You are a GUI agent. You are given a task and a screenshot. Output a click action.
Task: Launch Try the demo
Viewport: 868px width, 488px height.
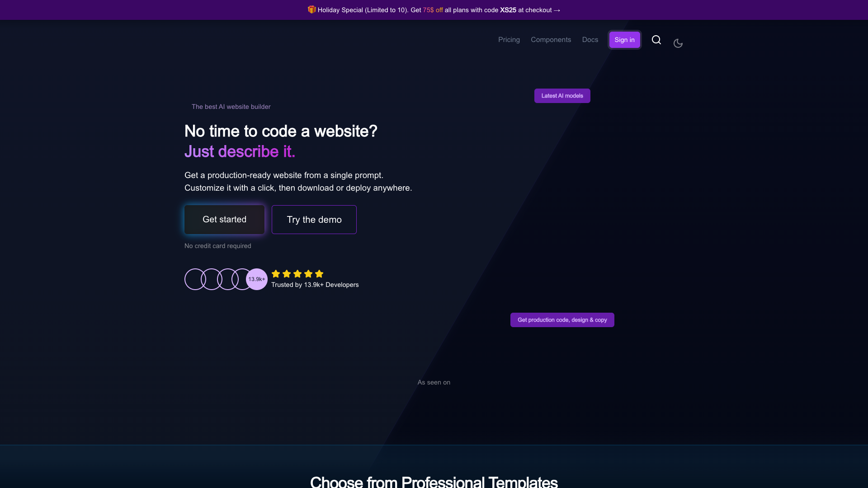pyautogui.click(x=314, y=220)
